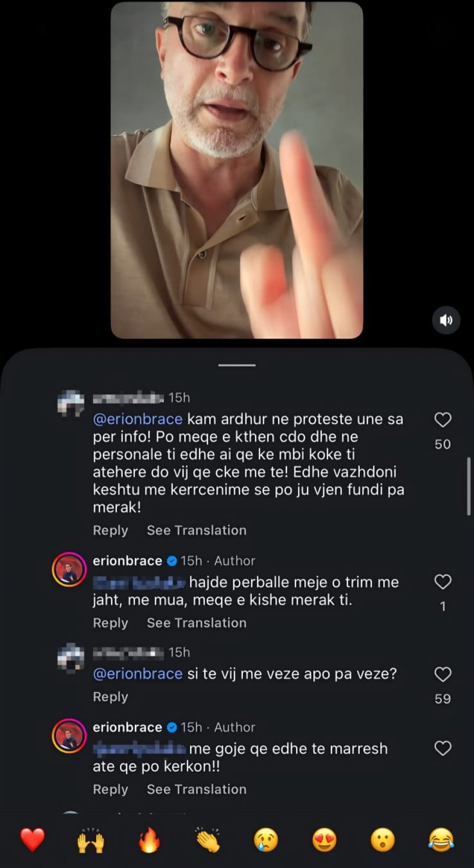
Task: Like erionbrace's reply 'hajde perballe meje'
Action: point(442,582)
